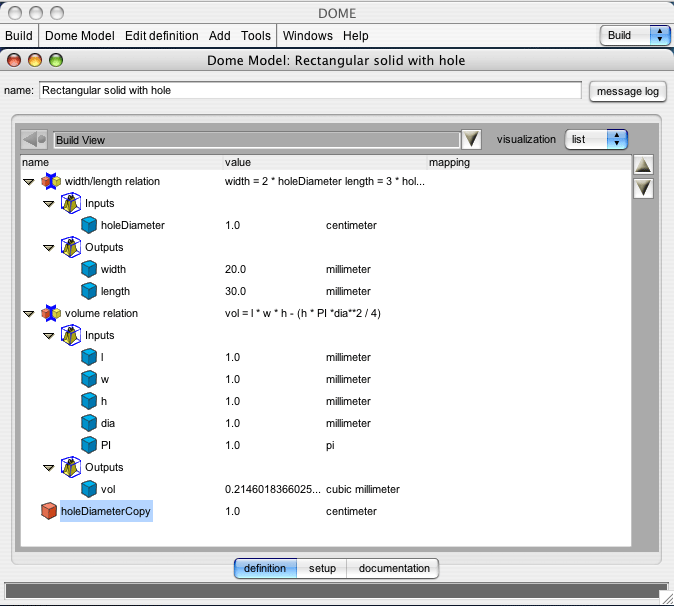This screenshot has height=606, width=674.
Task: Collapse Inputs under volume relation
Action: pos(49,336)
